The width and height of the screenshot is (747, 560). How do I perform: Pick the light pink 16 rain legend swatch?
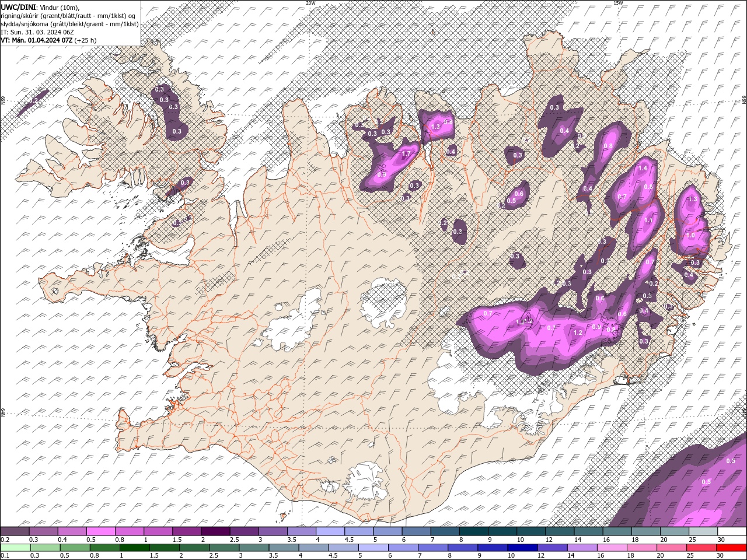pyautogui.click(x=613, y=548)
